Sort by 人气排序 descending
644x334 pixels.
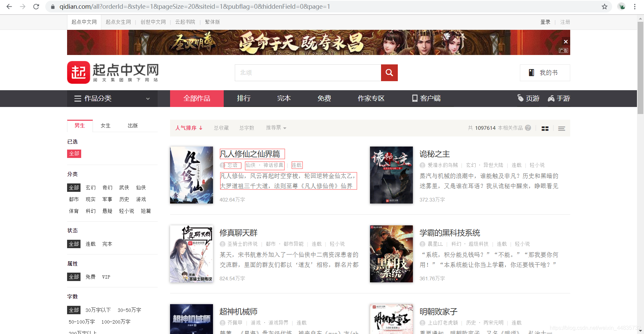[x=189, y=128]
